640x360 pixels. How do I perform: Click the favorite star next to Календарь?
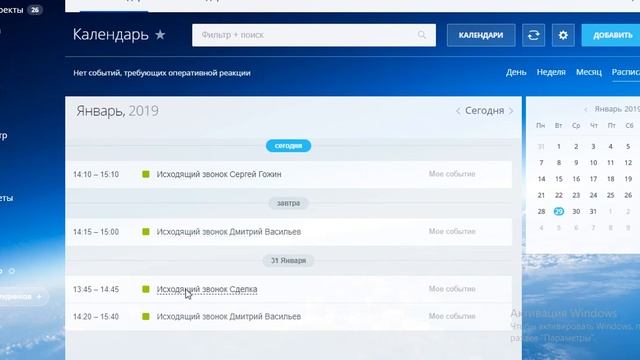coord(160,35)
